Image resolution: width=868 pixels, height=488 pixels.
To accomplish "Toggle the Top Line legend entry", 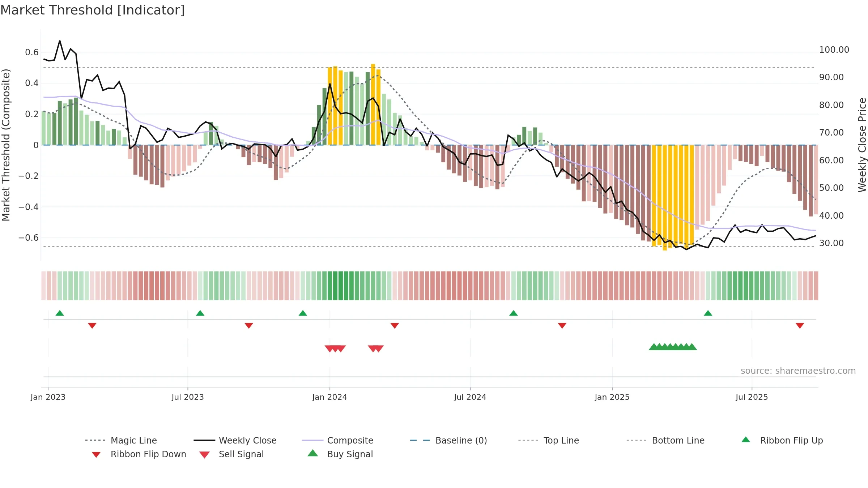I will coord(548,440).
